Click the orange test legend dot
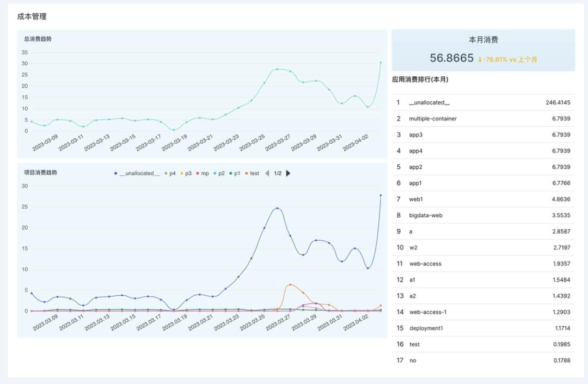 tap(246, 173)
